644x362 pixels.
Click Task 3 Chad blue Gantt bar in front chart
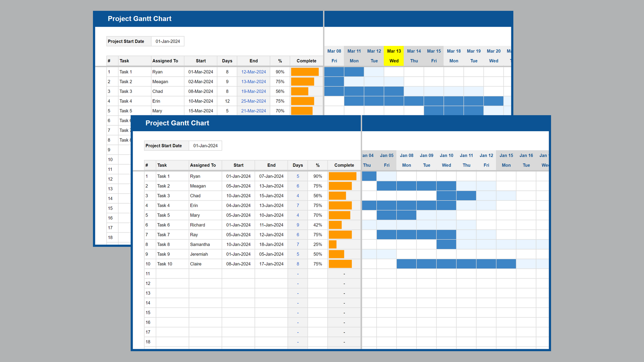[x=456, y=196]
